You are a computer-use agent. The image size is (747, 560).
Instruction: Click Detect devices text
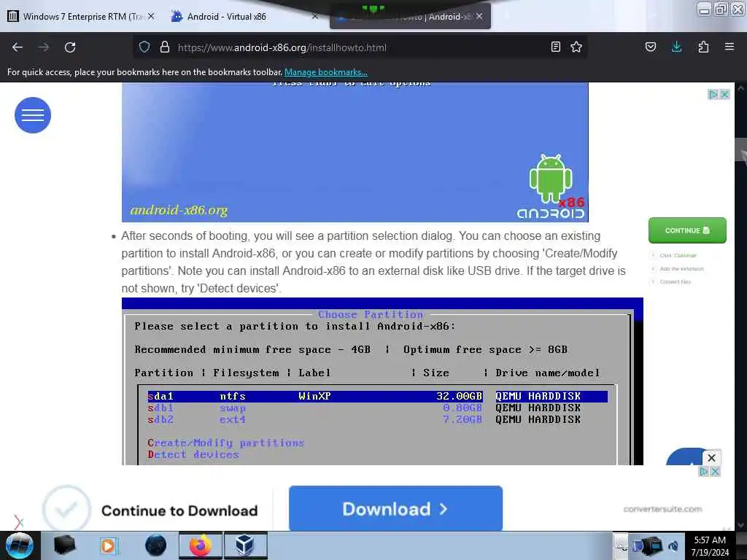coord(193,455)
